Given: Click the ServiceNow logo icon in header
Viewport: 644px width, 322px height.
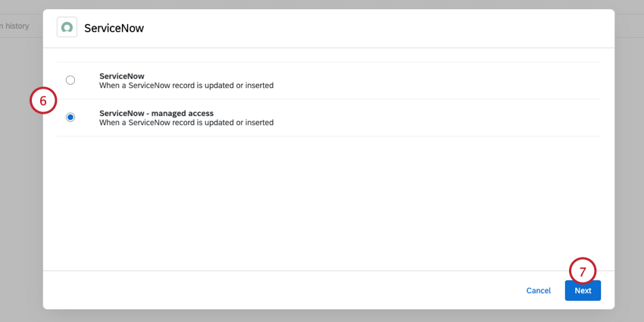Looking at the screenshot, I should click(x=67, y=27).
